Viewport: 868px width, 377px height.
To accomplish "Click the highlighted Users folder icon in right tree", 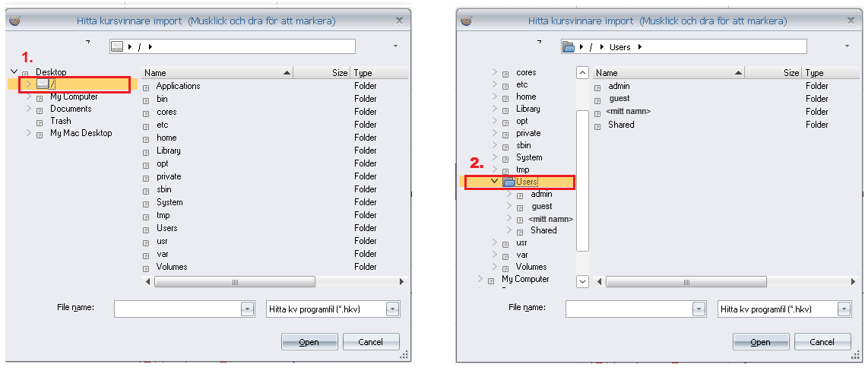I will pyautogui.click(x=508, y=182).
